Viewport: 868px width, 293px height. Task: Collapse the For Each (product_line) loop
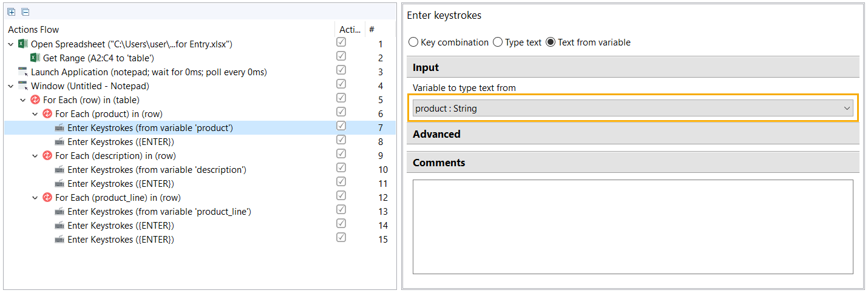click(35, 198)
